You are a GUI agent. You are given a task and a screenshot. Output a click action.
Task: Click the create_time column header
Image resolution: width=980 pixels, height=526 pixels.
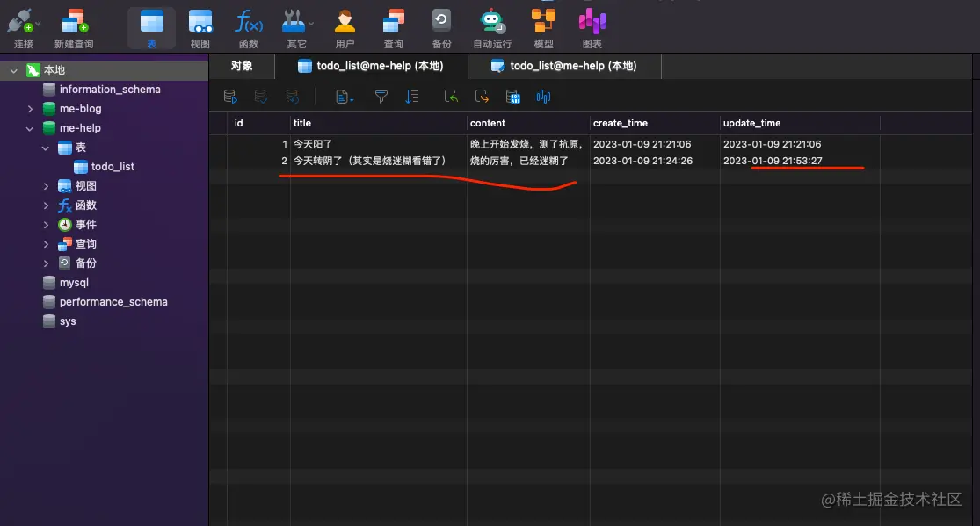coord(655,123)
